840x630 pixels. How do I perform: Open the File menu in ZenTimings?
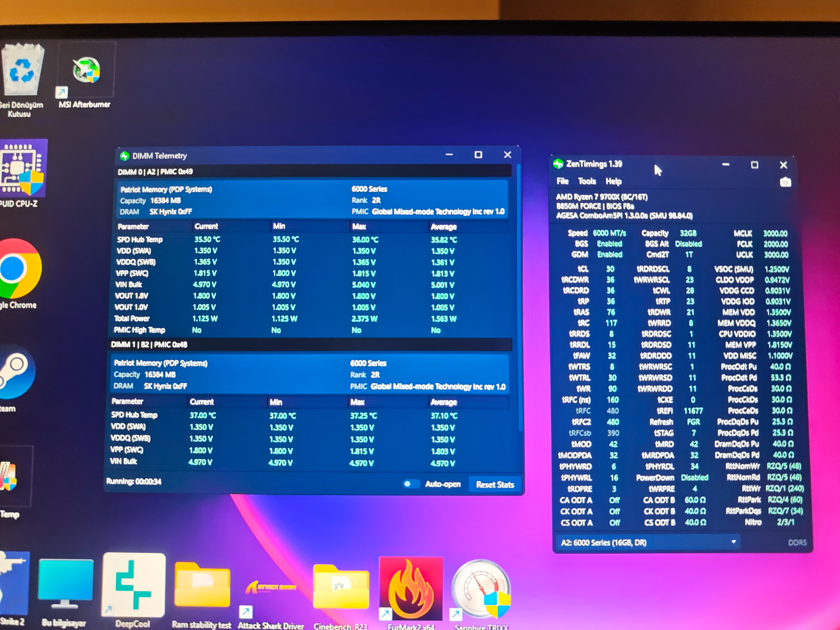(x=562, y=181)
